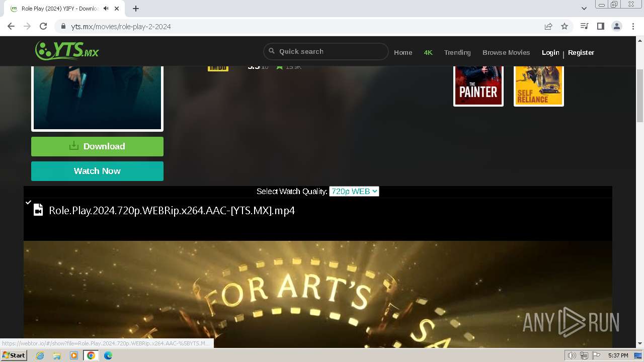The image size is (644, 362).
Task: Click the scrollbar down arrow
Action: [x=640, y=344]
